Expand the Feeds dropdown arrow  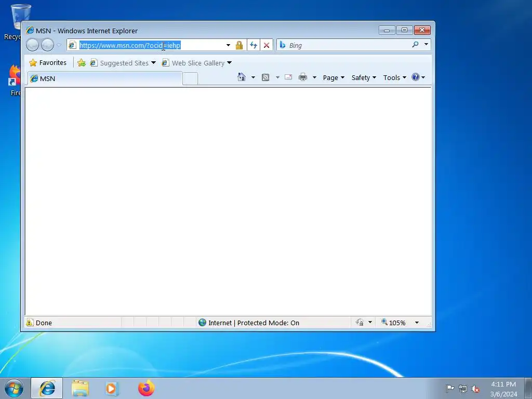coord(277,77)
